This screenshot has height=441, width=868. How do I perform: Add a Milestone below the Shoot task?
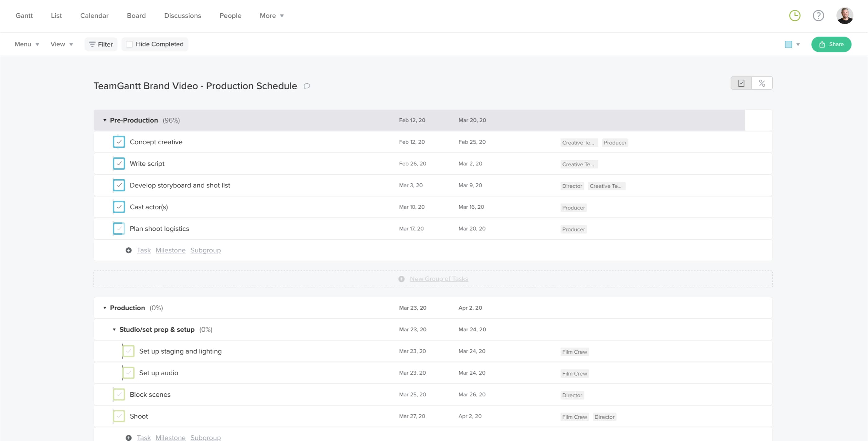coord(170,437)
